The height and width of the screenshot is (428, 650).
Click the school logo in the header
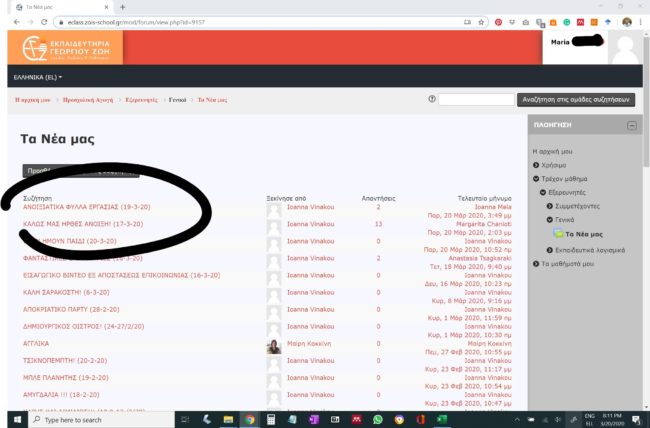tap(66, 48)
